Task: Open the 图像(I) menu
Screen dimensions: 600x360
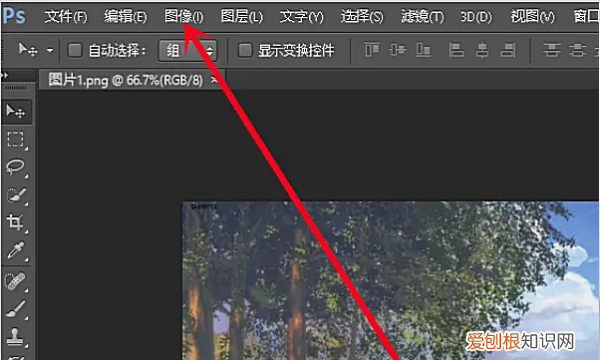Action: click(184, 16)
